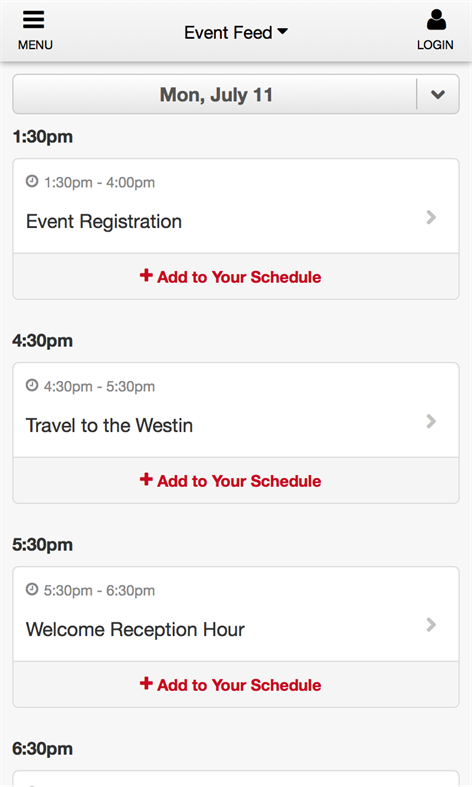Open Event Registration details chevron
472x787 pixels.
[431, 217]
